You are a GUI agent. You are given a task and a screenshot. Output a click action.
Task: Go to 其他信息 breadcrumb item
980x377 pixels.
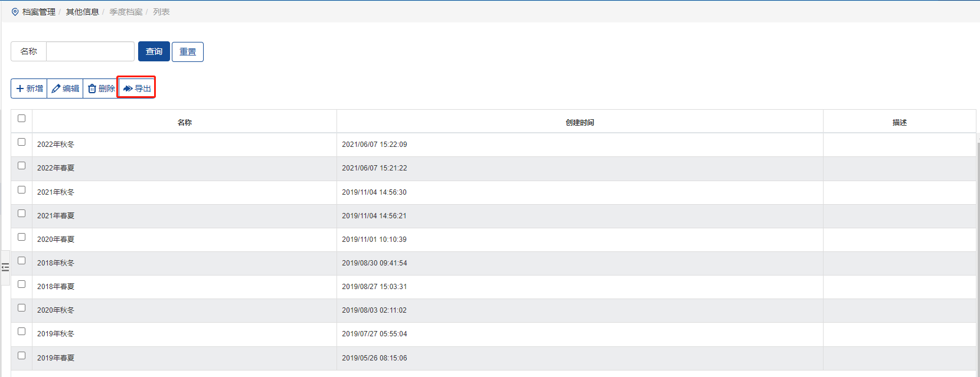pos(82,12)
